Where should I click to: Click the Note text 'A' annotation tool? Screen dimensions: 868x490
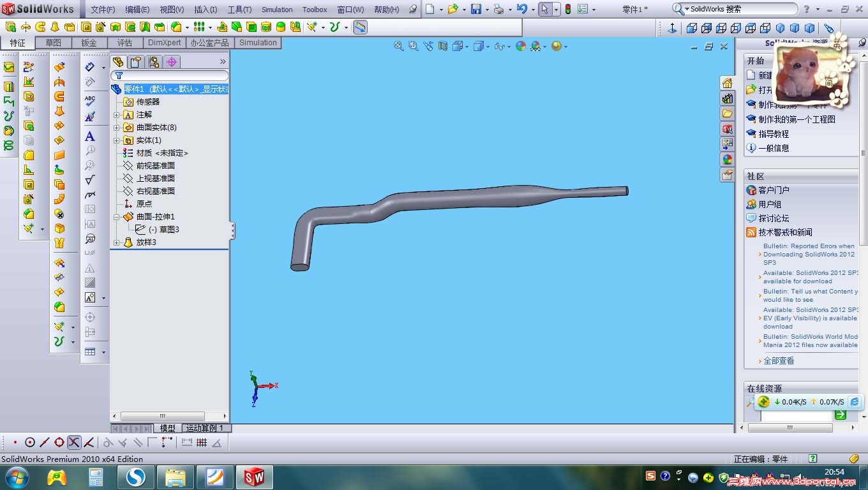coord(90,136)
